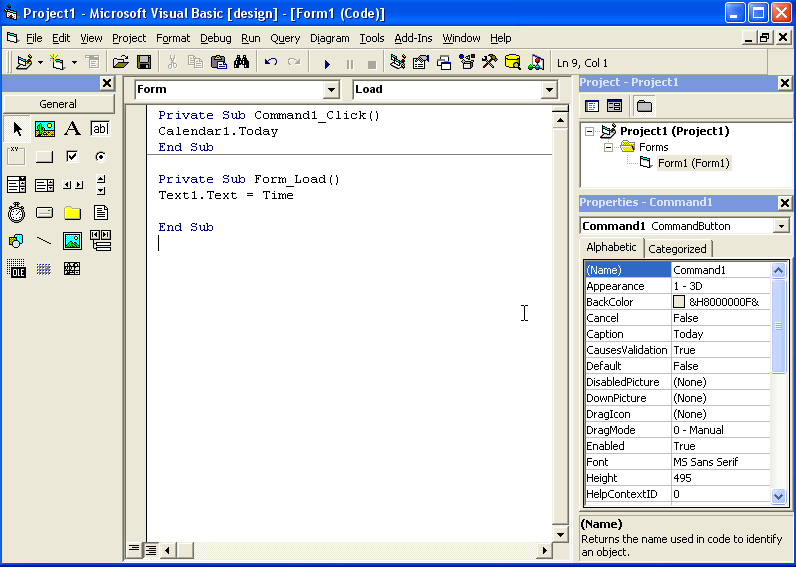Open the File menu
This screenshot has height=567, width=796.
tap(34, 38)
